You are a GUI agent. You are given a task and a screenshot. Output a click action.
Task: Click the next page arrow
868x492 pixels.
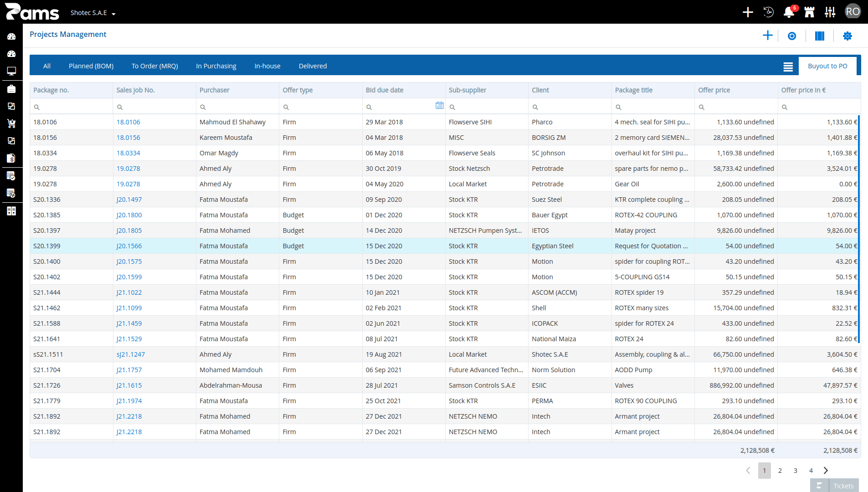[x=826, y=471]
